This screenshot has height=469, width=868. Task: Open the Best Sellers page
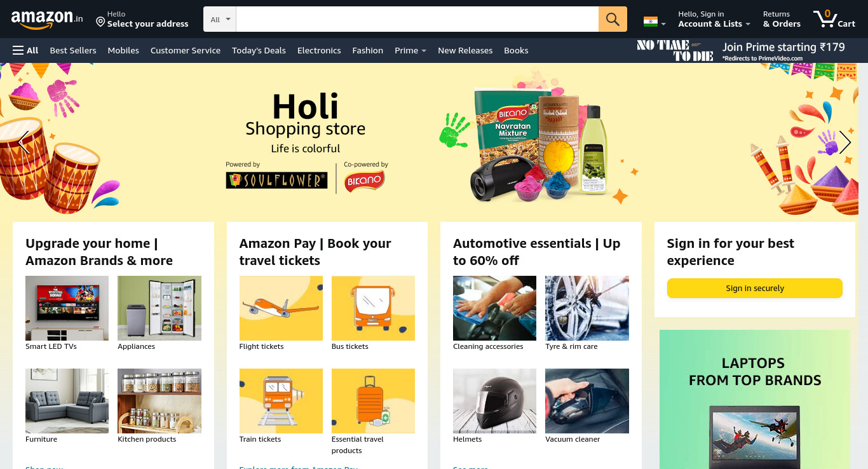[x=73, y=50]
